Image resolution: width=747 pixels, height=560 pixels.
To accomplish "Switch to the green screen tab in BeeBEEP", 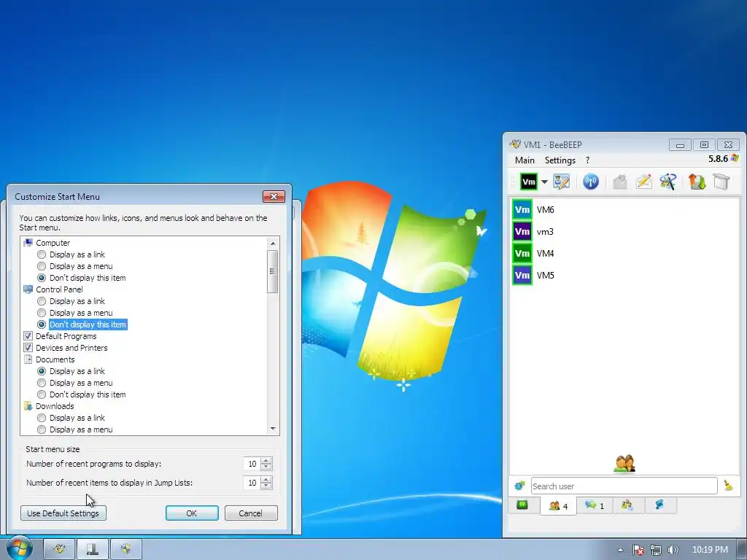I will pyautogui.click(x=522, y=505).
